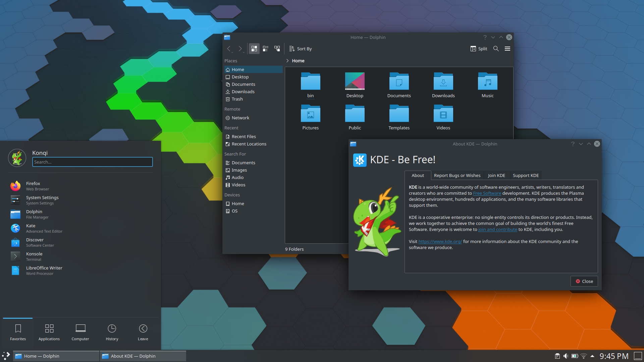
Task: Click Close button in About KDE dialog
Action: [x=584, y=281]
